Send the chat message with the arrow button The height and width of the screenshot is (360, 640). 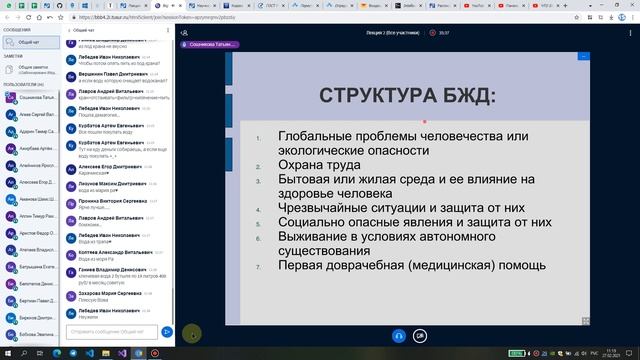point(167,332)
